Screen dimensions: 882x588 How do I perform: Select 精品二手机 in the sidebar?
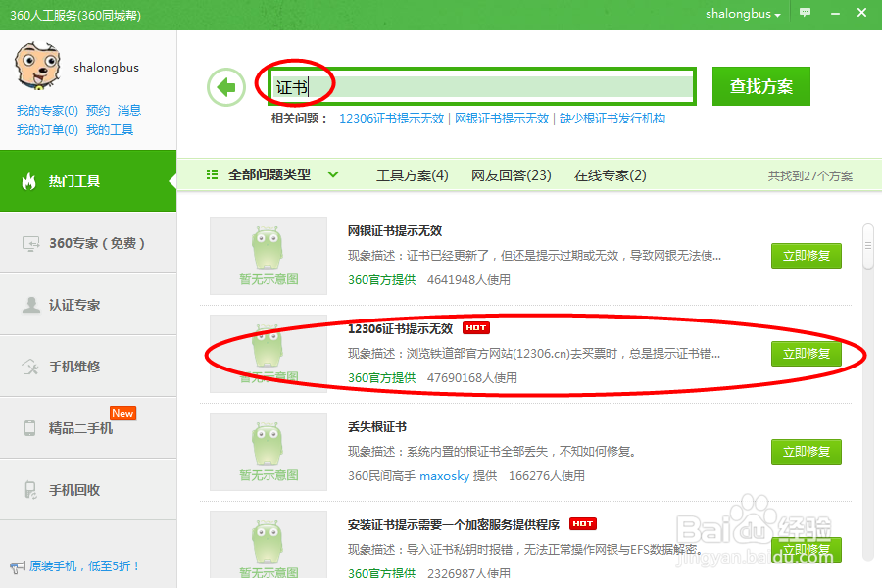coord(88,428)
